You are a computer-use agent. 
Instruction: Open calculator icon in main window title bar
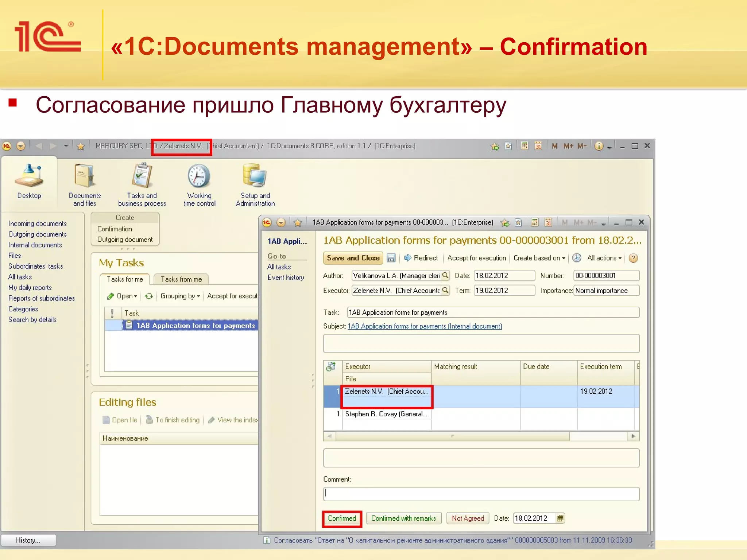[525, 146]
